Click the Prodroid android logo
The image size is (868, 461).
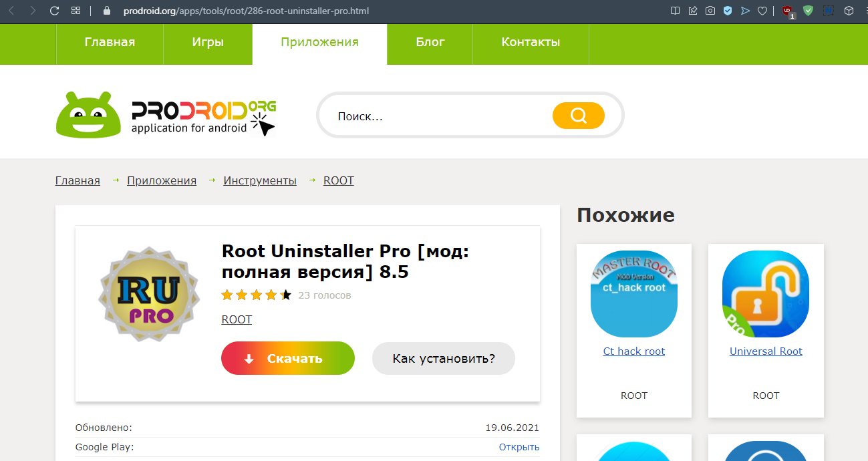click(x=166, y=116)
